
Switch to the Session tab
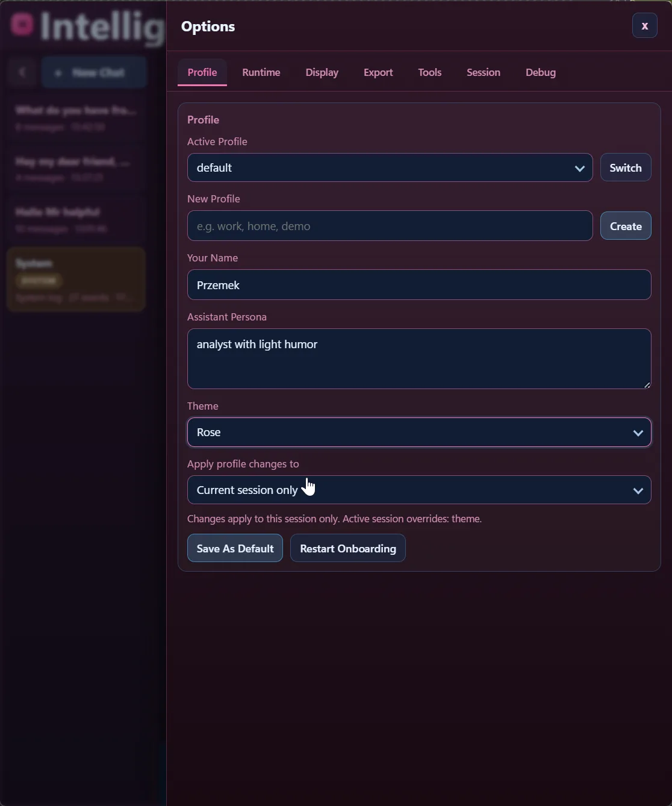point(483,72)
